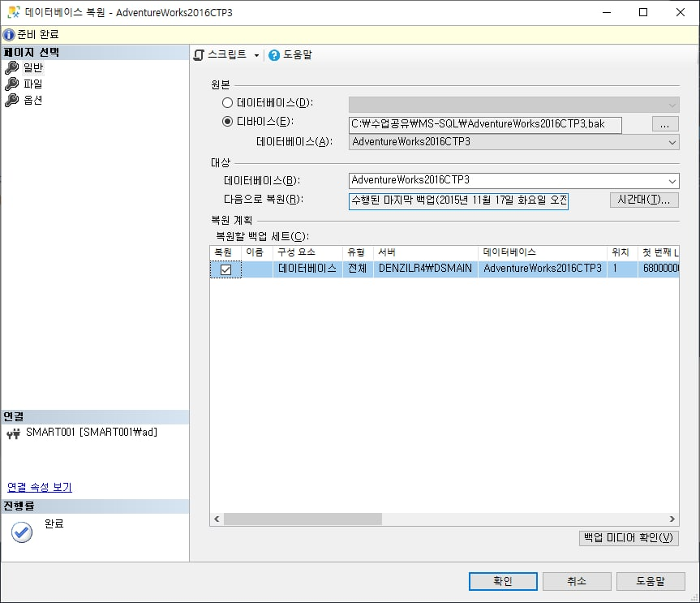Viewport: 700px width, 603px height.
Task: Select the 일반 page
Action: point(33,68)
